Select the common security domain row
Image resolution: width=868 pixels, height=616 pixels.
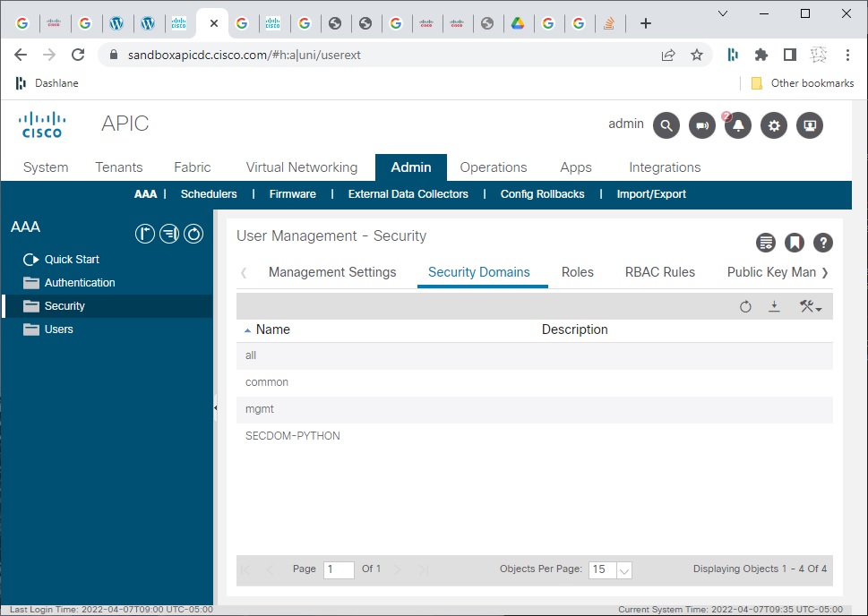coord(534,382)
